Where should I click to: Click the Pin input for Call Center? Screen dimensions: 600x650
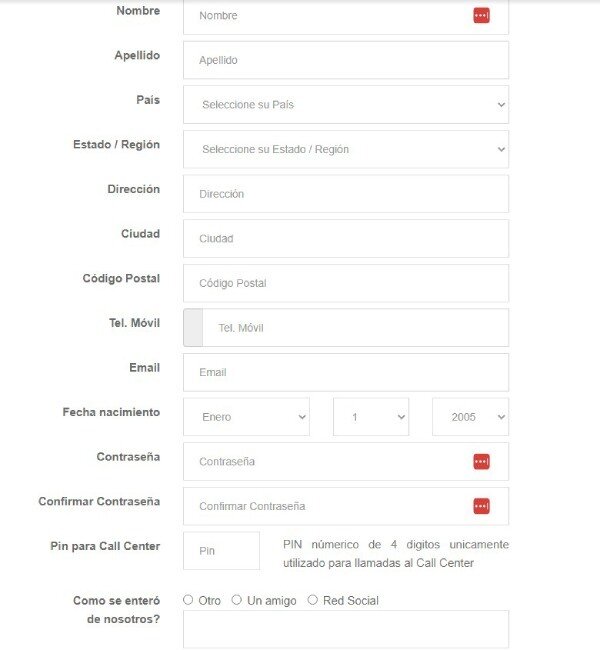point(221,551)
